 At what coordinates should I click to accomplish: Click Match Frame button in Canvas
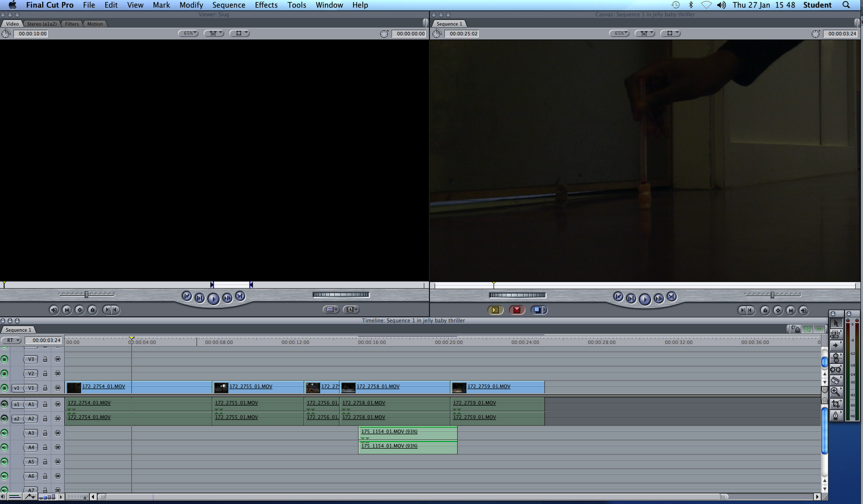pyautogui.click(x=804, y=310)
